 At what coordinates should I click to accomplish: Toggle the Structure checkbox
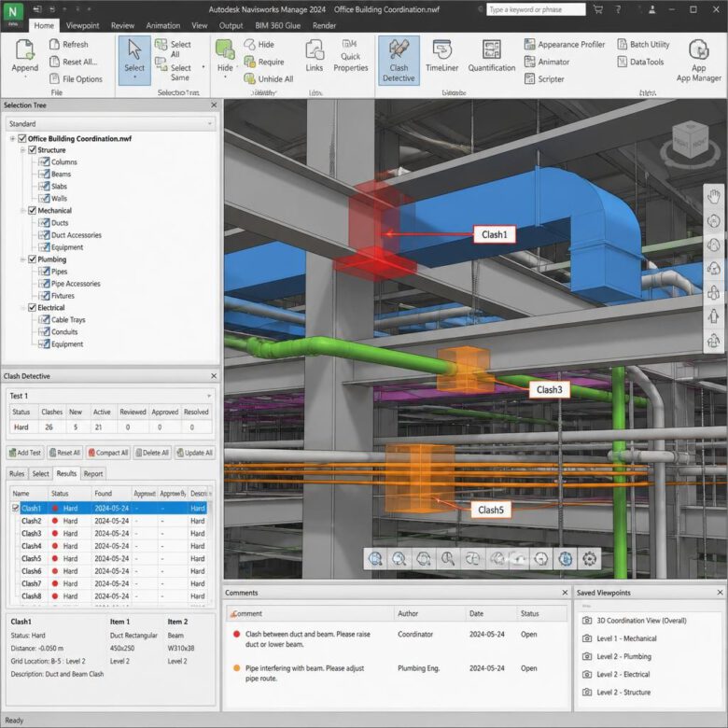32,150
